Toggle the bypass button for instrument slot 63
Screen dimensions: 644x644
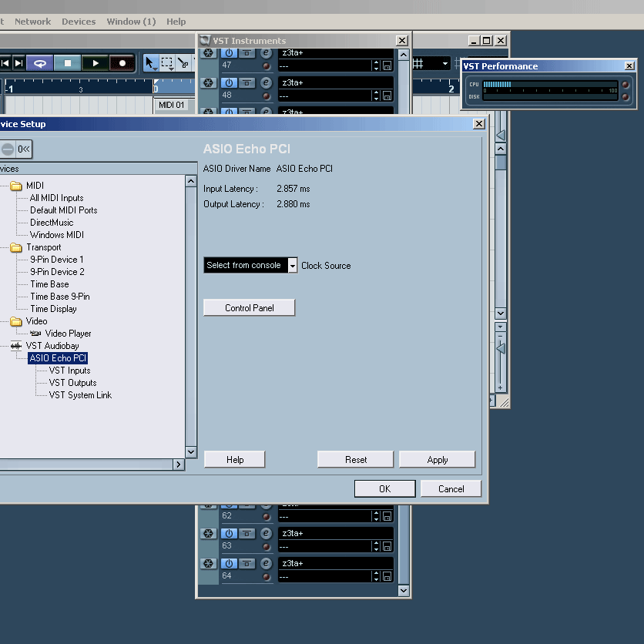point(247,533)
